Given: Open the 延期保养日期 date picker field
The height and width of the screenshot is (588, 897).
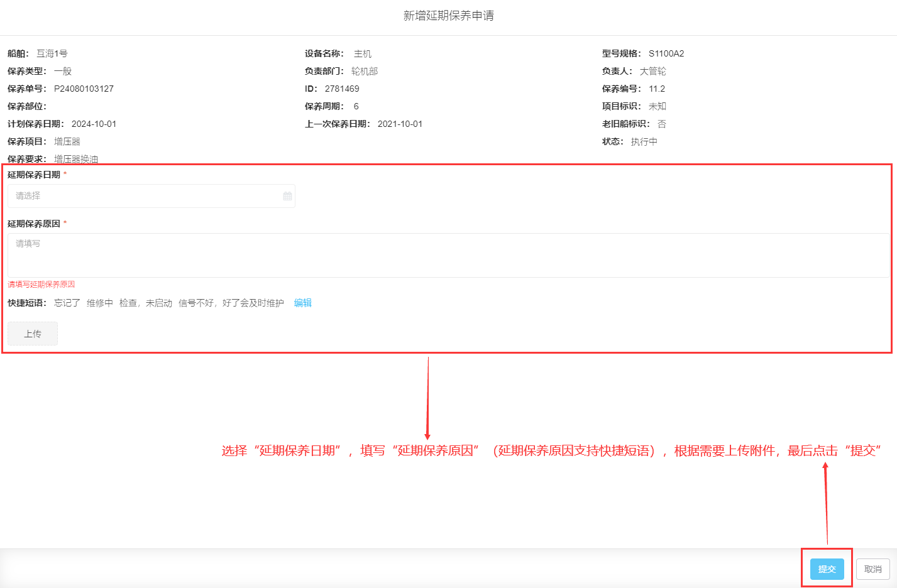Looking at the screenshot, I should pos(151,196).
